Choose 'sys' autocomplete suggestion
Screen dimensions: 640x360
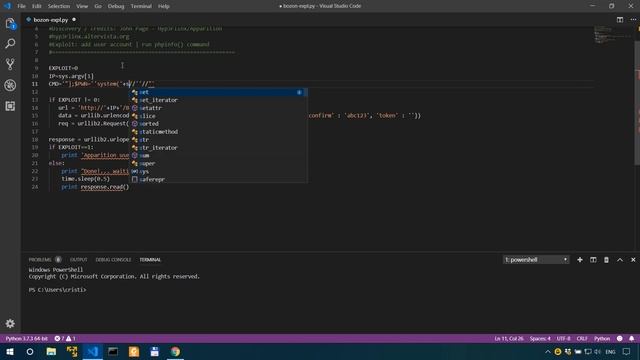coord(218,171)
